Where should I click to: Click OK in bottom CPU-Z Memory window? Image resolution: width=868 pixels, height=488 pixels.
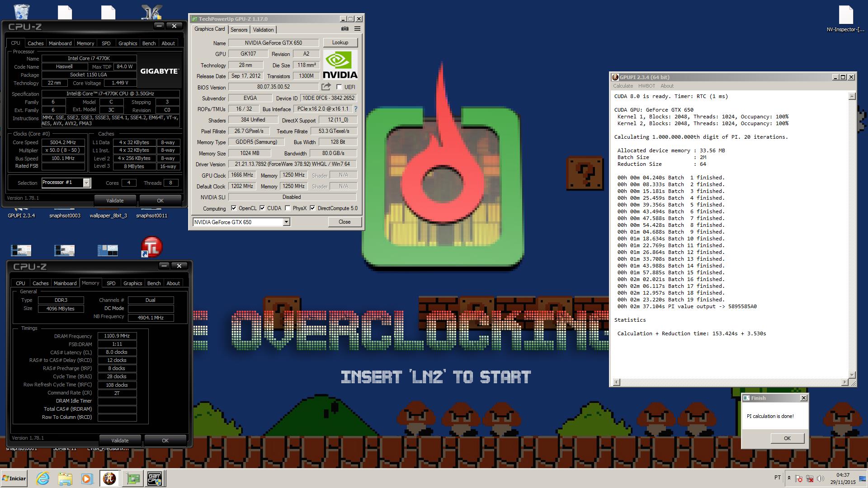[x=165, y=441]
